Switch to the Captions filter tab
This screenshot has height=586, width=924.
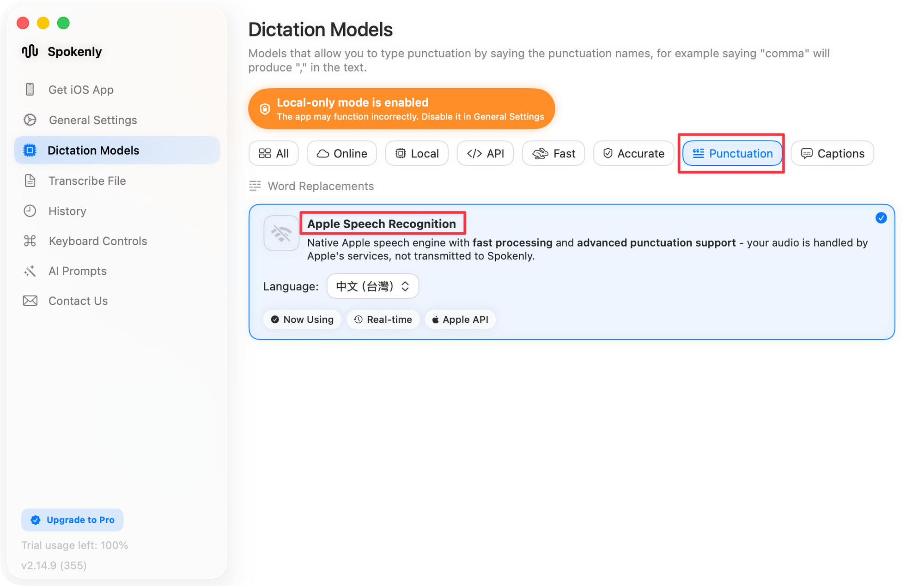pos(832,153)
